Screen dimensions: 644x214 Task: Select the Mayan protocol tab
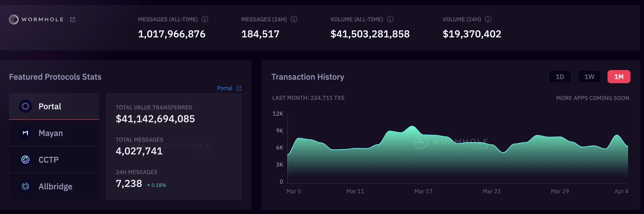pos(54,133)
